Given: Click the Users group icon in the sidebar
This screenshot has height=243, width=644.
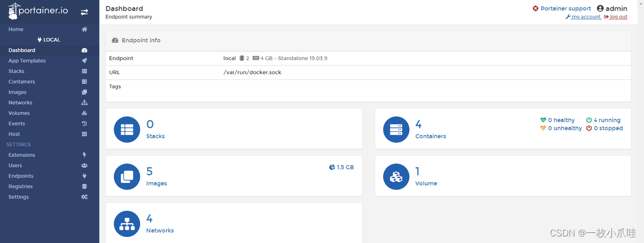Looking at the screenshot, I should click(85, 166).
